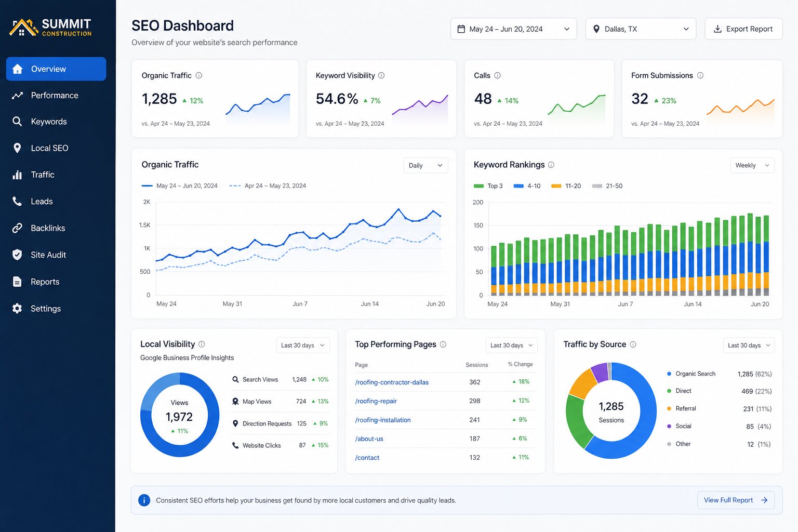
Task: Click the info icon next to Keyword Visibility
Action: point(381,75)
